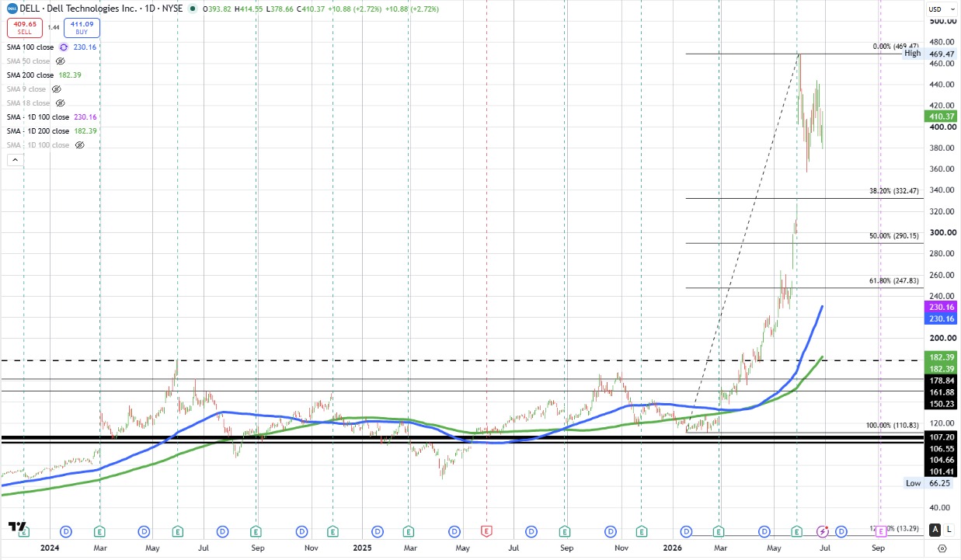Click the 2026 year label on time axis

673,548
